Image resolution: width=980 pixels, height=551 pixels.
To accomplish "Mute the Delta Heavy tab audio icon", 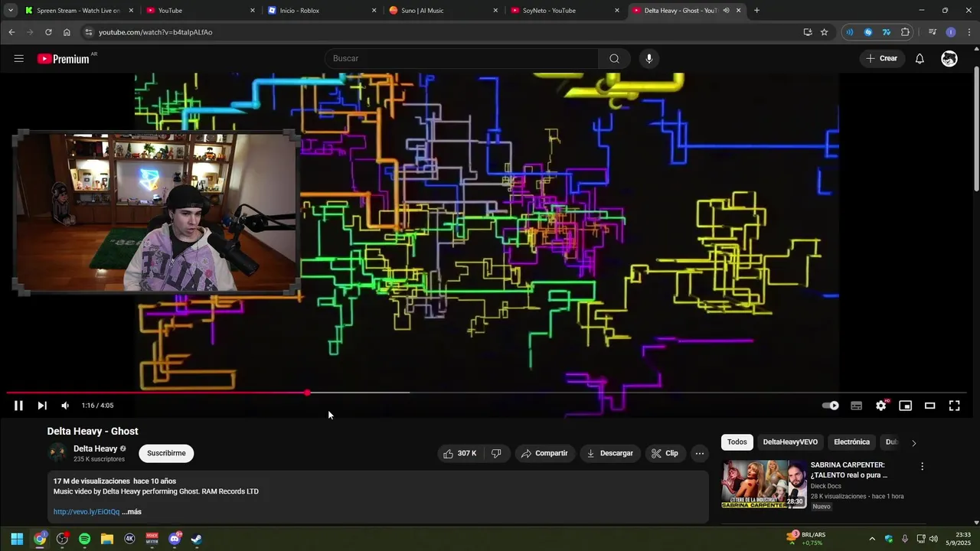I will 726,11.
